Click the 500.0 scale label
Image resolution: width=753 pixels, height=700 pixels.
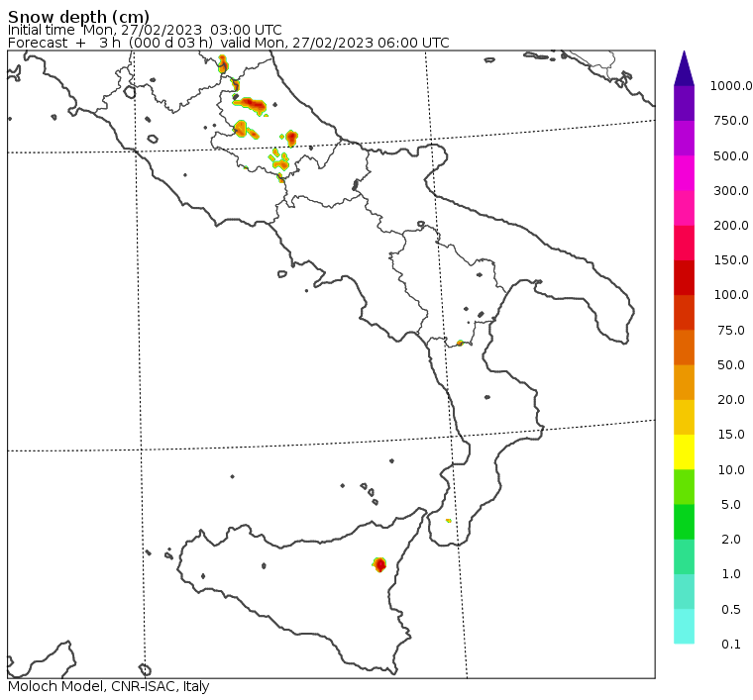point(731,155)
